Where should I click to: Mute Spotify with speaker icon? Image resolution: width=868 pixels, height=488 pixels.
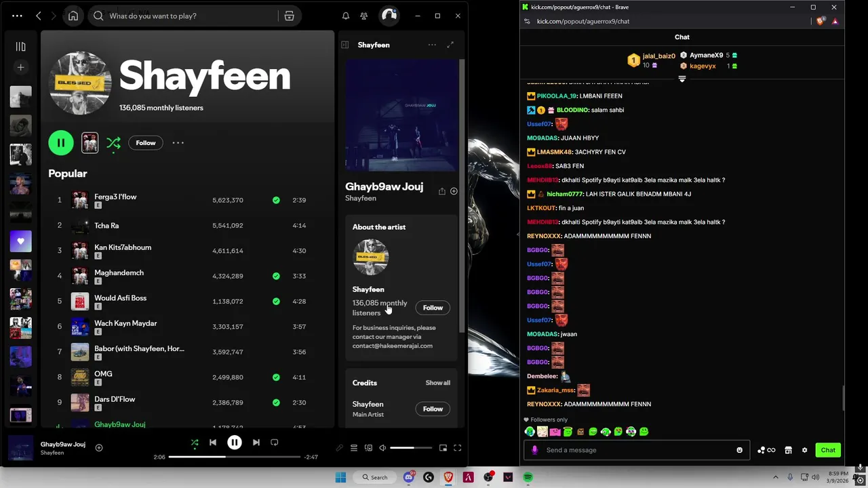click(382, 448)
